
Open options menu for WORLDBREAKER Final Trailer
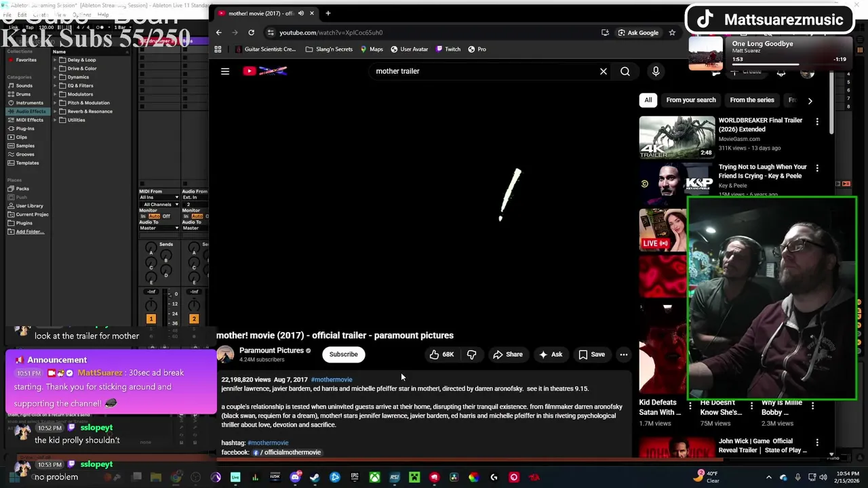click(817, 121)
